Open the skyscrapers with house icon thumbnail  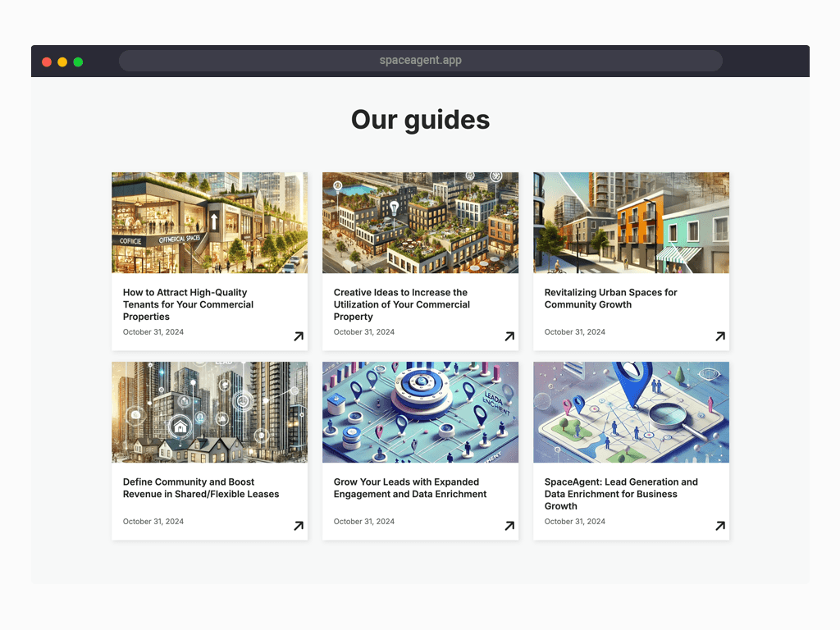pyautogui.click(x=209, y=412)
